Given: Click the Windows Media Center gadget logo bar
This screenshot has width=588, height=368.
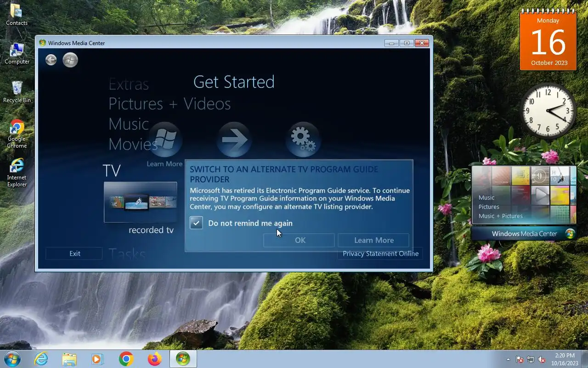Looking at the screenshot, I should pos(524,234).
